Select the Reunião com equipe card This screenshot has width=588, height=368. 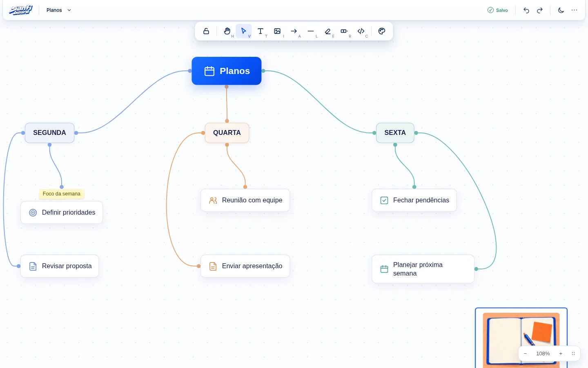tap(245, 200)
